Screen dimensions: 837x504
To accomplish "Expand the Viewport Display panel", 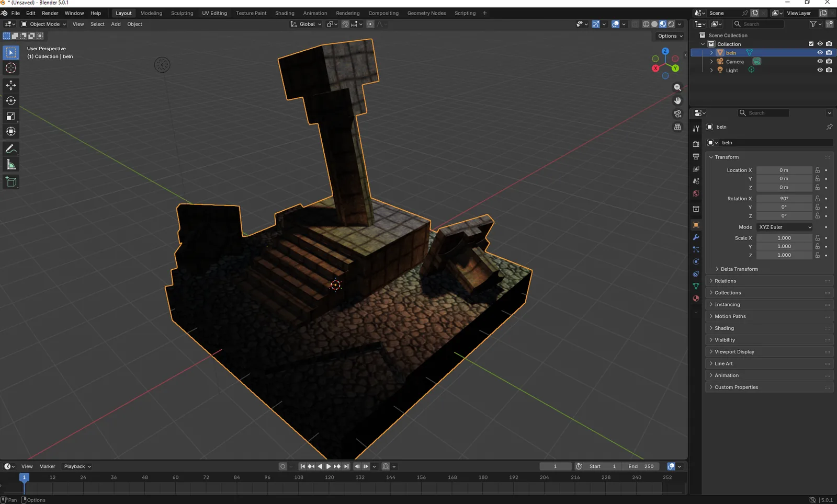I will [734, 352].
